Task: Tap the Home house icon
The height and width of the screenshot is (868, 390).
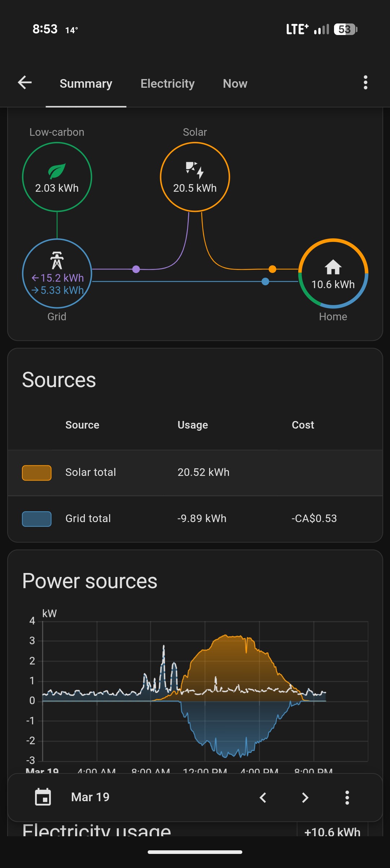Action: pyautogui.click(x=333, y=268)
